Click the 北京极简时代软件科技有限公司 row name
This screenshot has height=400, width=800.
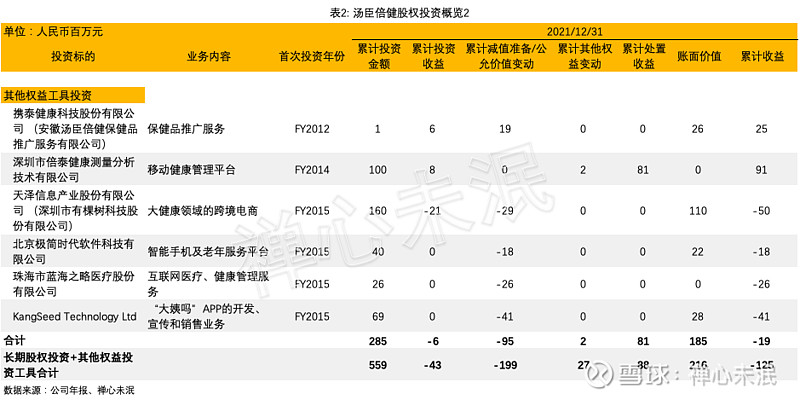74,251
